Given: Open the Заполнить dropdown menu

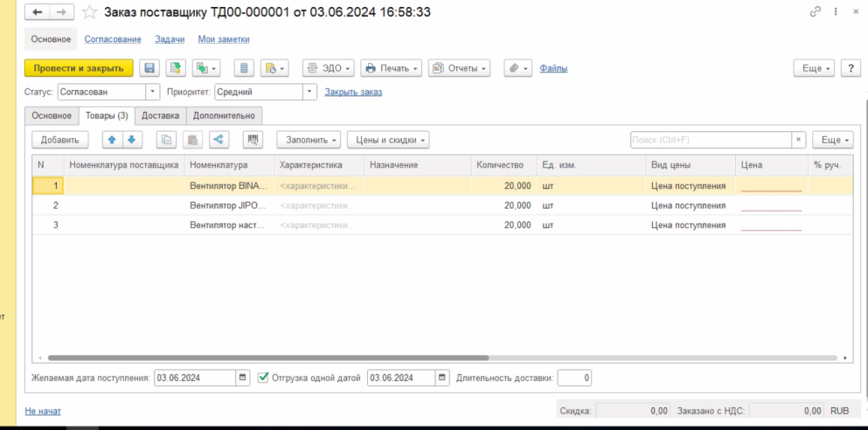Looking at the screenshot, I should click(308, 140).
